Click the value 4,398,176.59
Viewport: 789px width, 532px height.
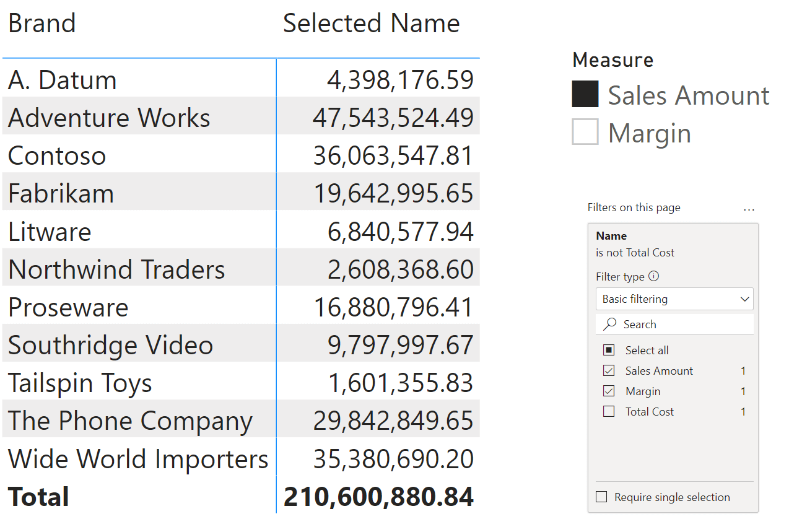point(401,80)
